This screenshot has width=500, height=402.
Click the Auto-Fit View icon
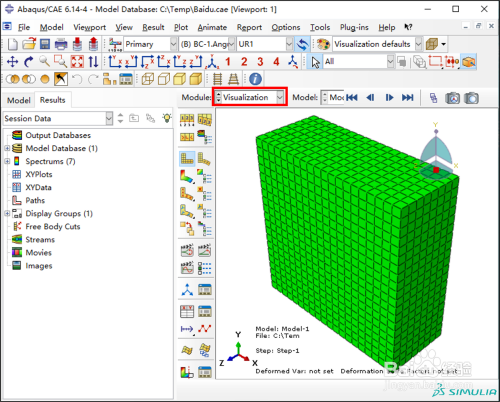coord(77,62)
